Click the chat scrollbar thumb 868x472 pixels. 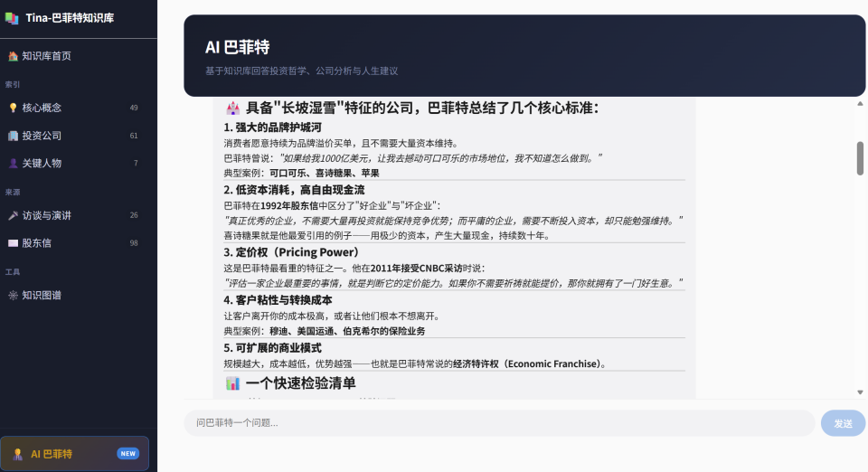860,158
